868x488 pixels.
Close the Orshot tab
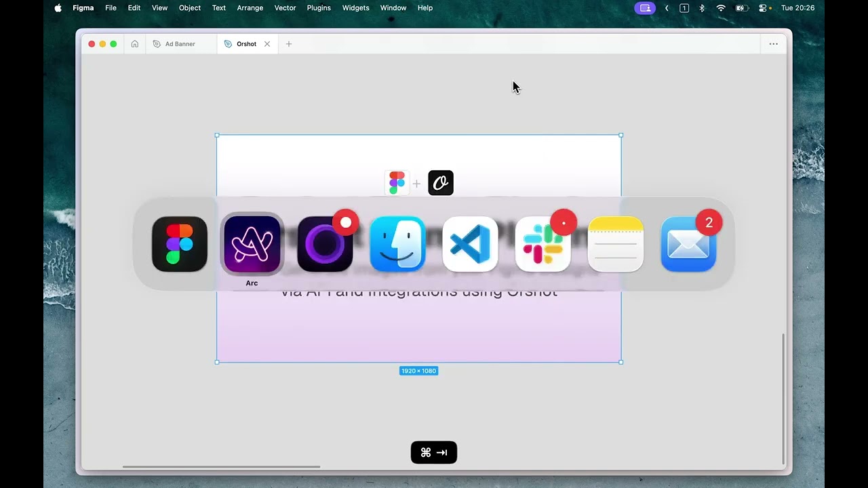[x=267, y=44]
